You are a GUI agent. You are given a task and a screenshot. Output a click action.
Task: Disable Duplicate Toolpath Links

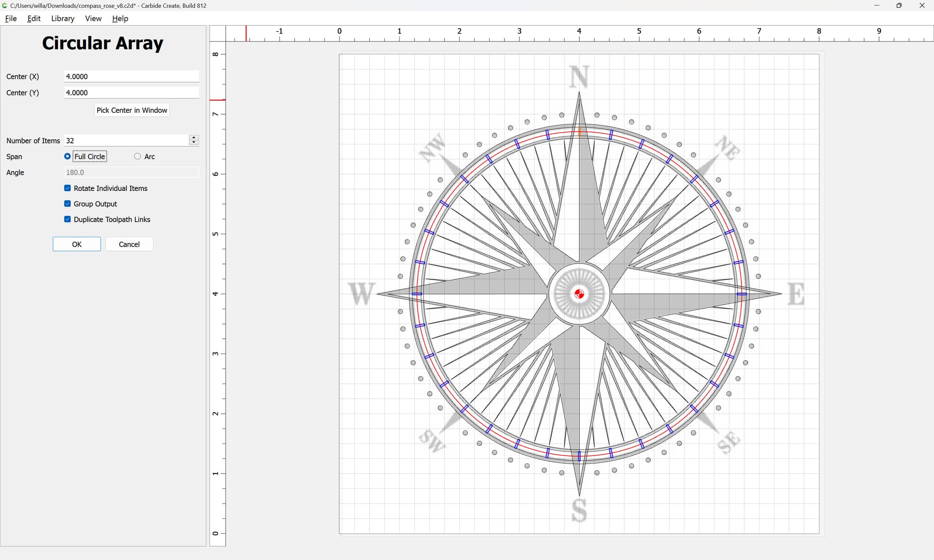click(x=68, y=219)
